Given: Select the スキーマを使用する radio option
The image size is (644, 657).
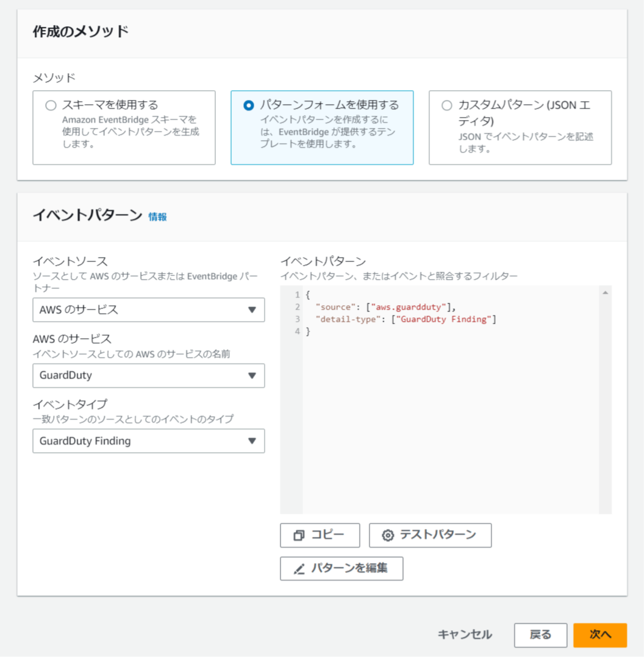Looking at the screenshot, I should tap(51, 105).
